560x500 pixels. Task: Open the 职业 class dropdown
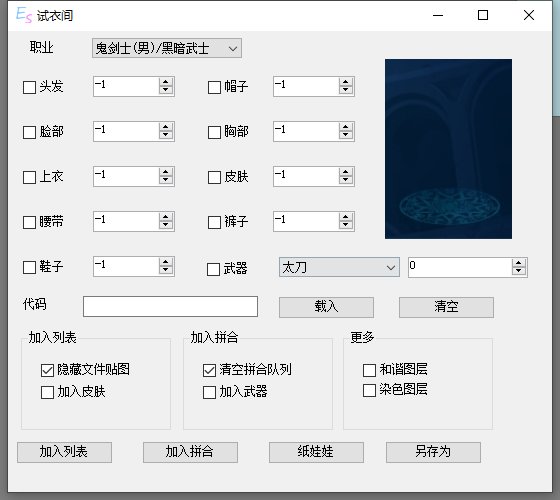point(167,48)
